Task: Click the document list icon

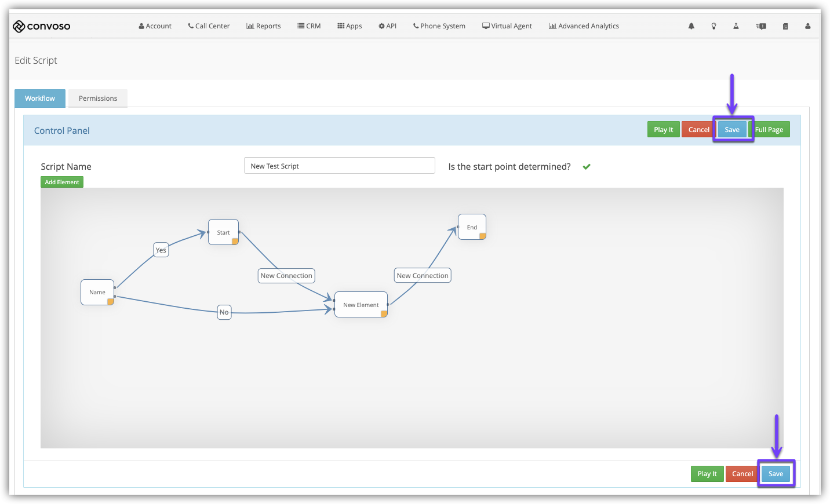Action: point(785,26)
